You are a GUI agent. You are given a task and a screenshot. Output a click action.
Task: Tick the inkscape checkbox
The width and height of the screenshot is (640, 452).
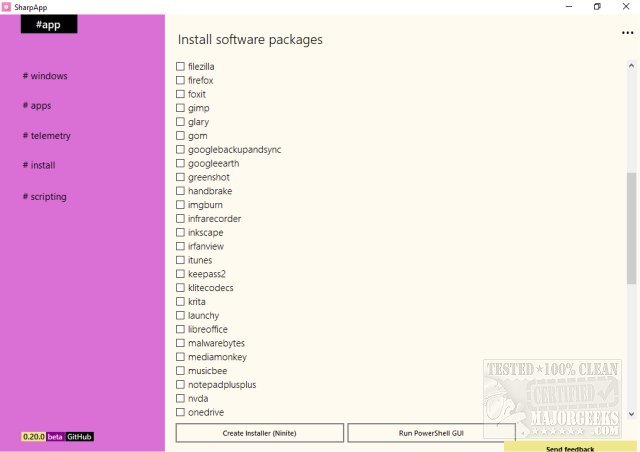tap(180, 232)
